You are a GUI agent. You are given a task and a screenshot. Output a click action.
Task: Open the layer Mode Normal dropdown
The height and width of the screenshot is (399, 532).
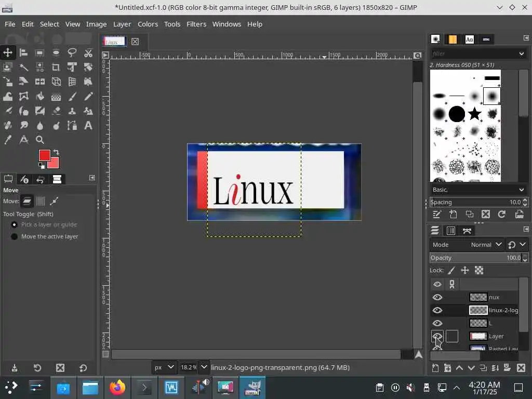pos(466,245)
